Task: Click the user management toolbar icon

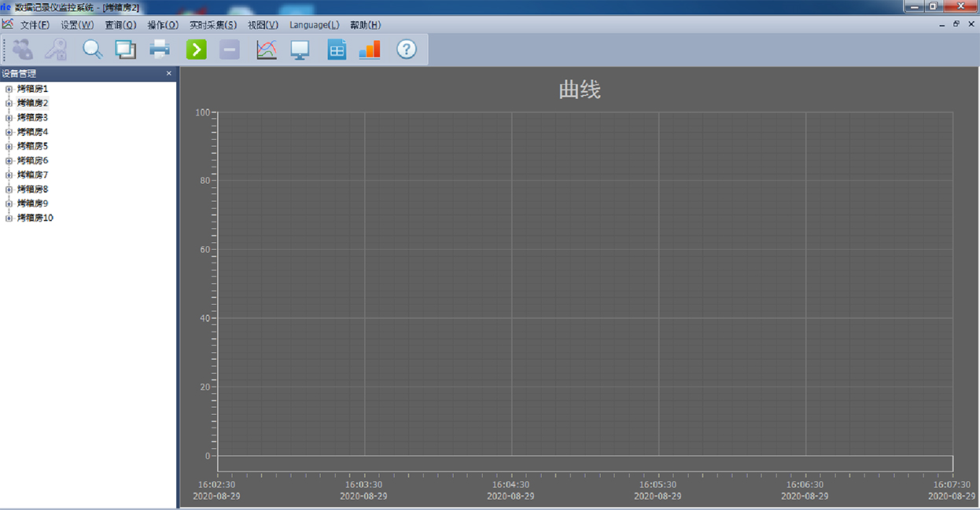Action: 23,50
